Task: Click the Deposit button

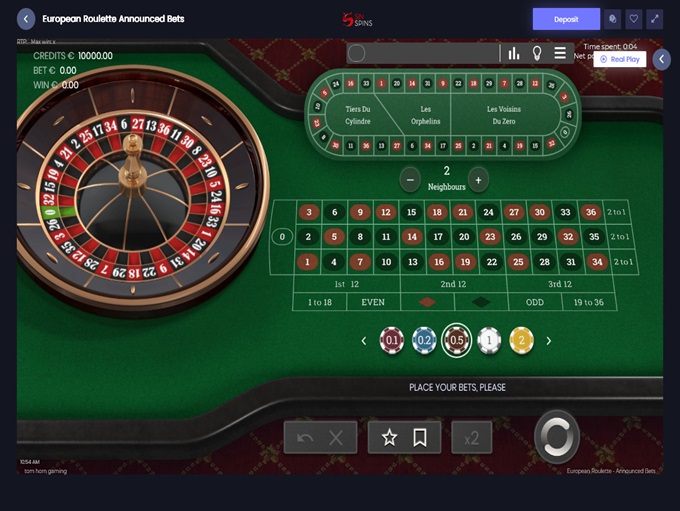Action: click(566, 19)
